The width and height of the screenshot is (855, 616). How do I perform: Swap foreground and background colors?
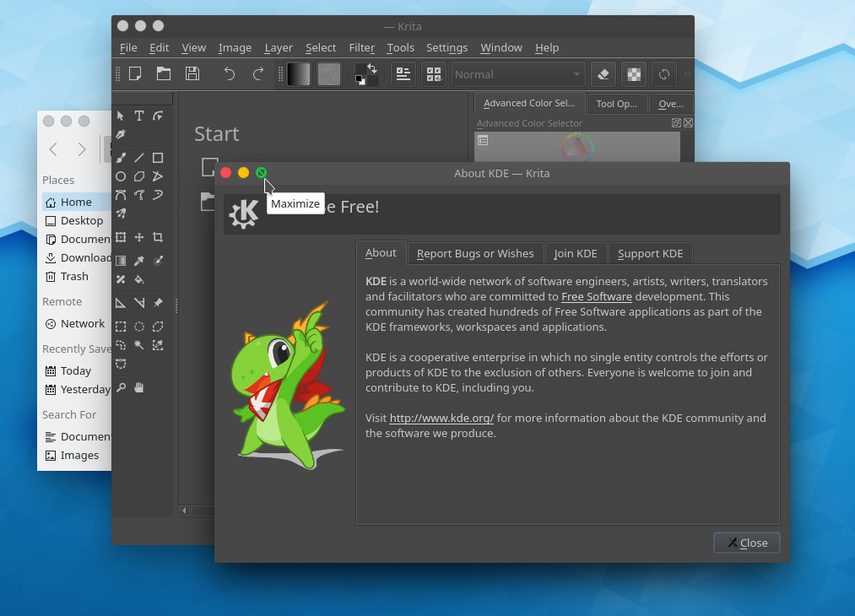point(372,68)
